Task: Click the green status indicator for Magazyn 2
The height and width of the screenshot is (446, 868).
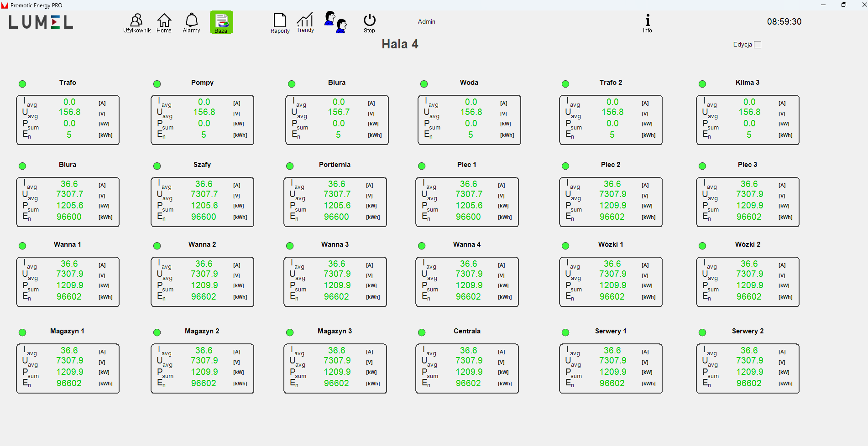Action: coord(157,332)
